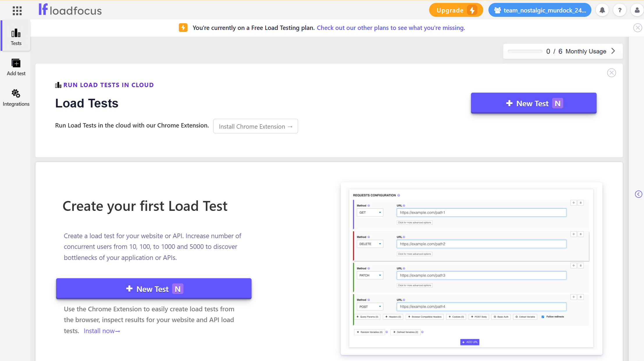644x361 pixels.
Task: Open the apps grid menu icon
Action: (x=17, y=11)
